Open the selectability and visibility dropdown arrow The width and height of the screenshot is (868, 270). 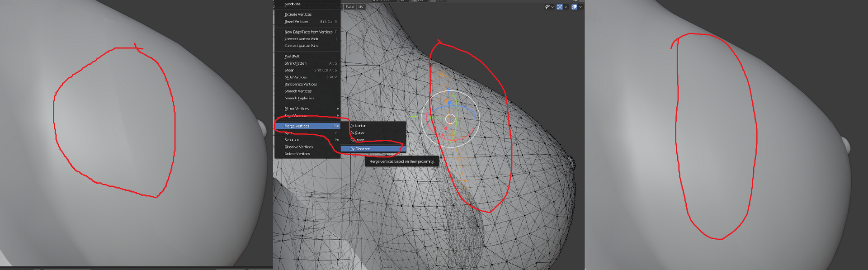coord(552,7)
